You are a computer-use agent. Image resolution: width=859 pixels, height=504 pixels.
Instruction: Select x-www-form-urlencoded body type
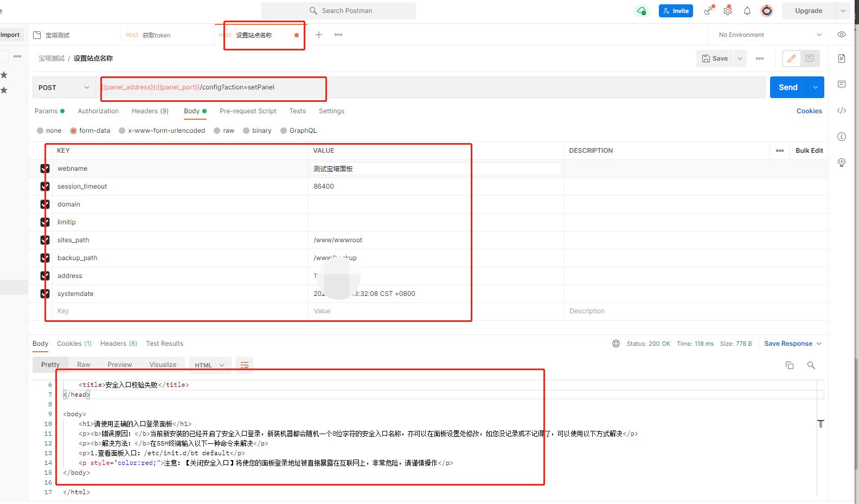122,131
